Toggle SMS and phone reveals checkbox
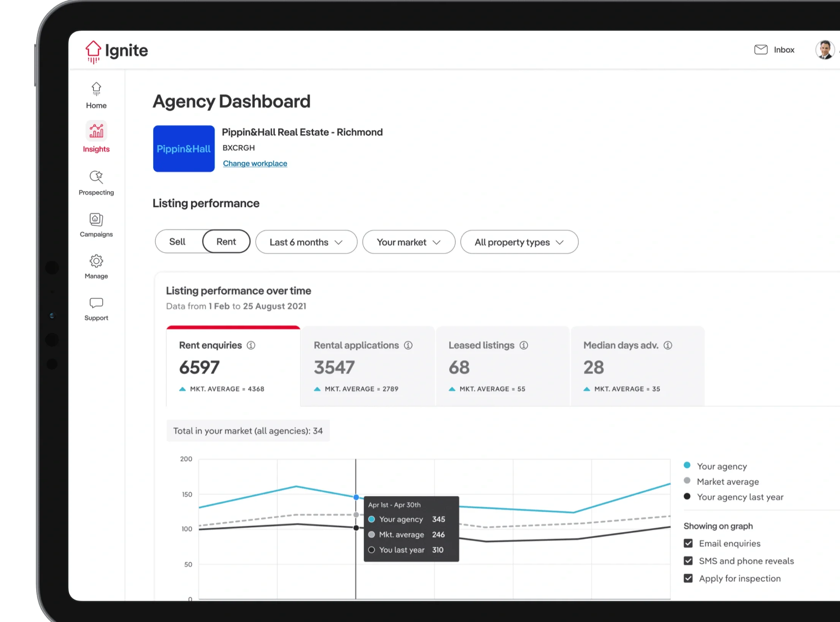Screen dimensions: 840x622 point(688,561)
